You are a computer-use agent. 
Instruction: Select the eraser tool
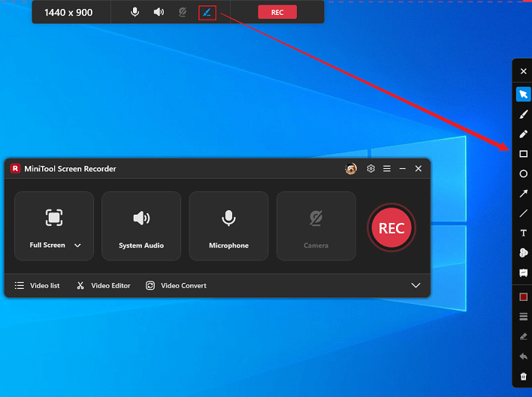click(x=523, y=336)
